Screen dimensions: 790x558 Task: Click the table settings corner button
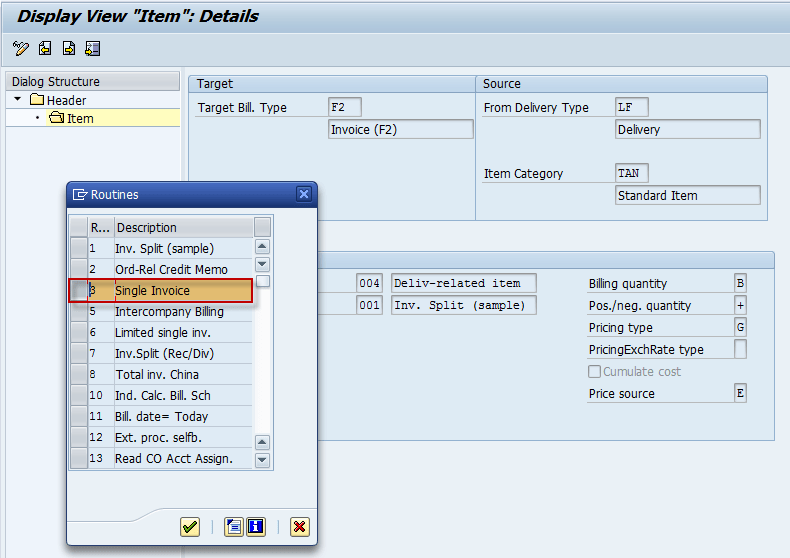pyautogui.click(x=262, y=227)
